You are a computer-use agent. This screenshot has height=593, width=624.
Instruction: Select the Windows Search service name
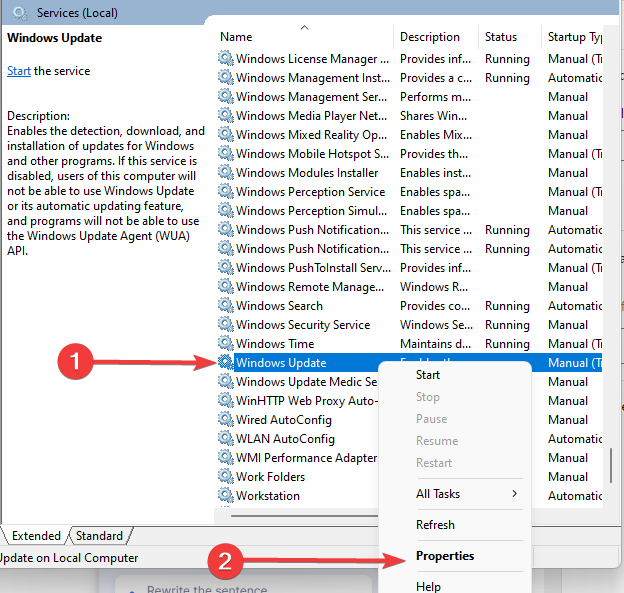(279, 306)
